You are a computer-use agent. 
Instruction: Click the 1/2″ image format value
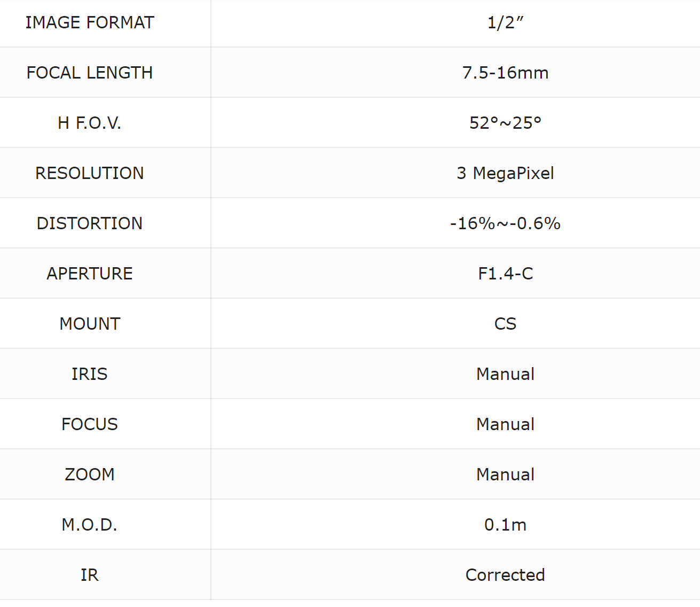(505, 22)
